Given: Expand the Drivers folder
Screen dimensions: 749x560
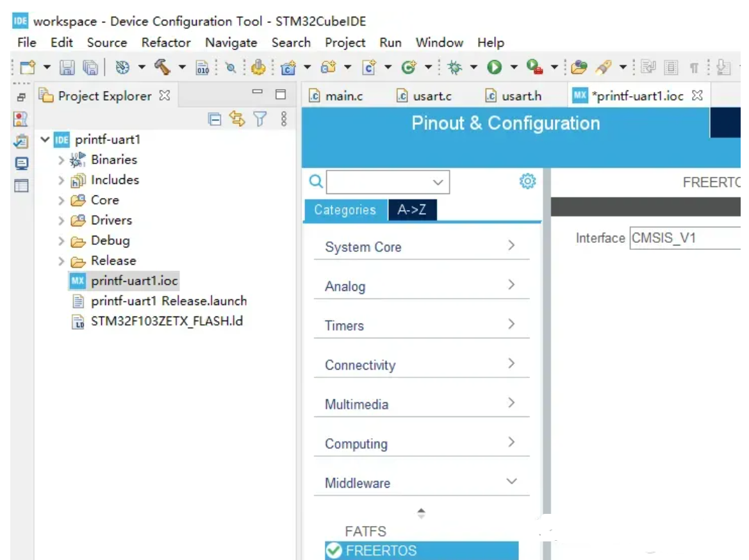Looking at the screenshot, I should (x=61, y=221).
